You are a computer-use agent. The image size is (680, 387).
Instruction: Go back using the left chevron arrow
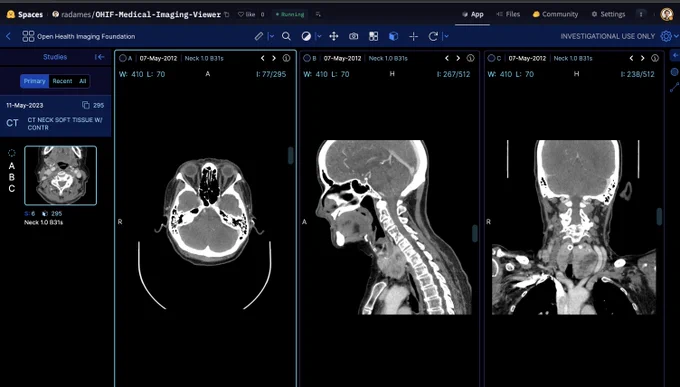click(x=8, y=36)
